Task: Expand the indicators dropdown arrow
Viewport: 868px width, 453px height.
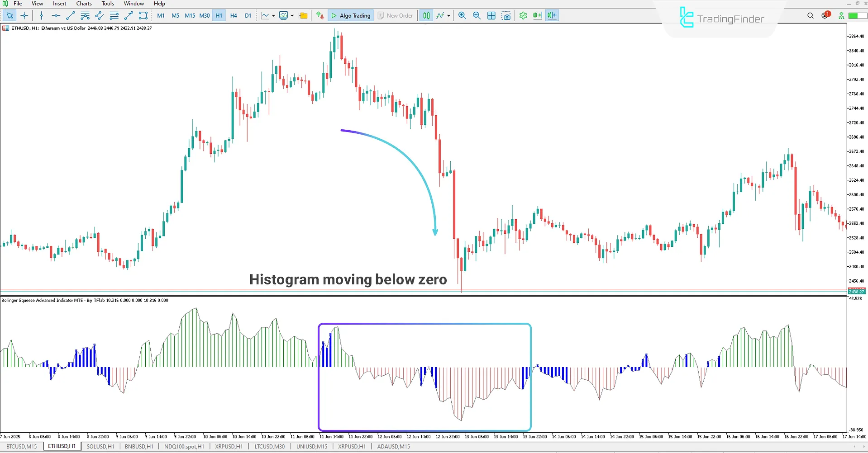Action: (x=449, y=15)
